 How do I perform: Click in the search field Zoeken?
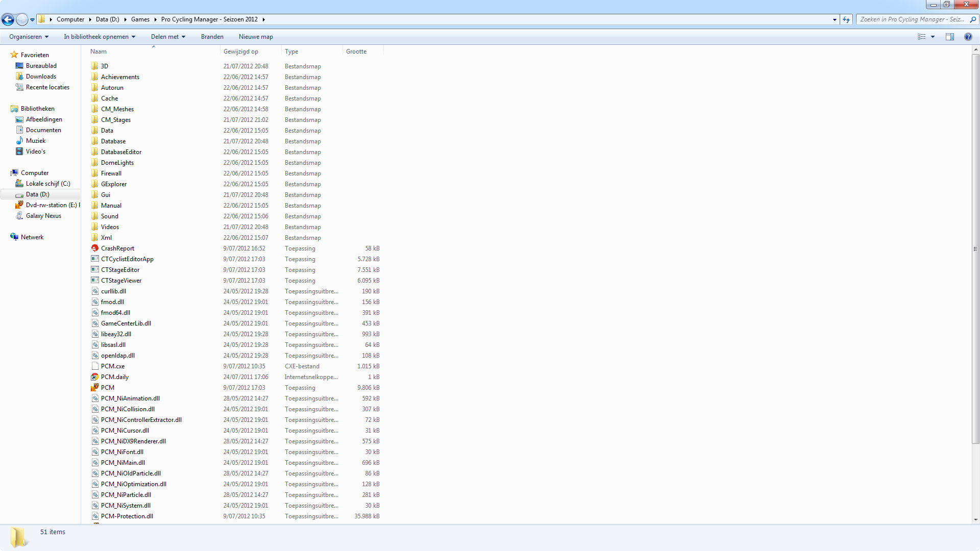point(912,19)
